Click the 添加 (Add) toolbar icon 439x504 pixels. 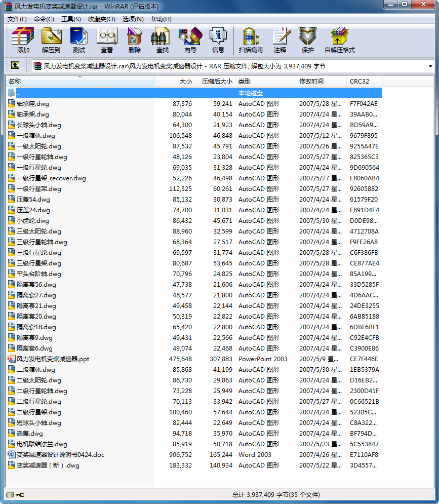23,40
